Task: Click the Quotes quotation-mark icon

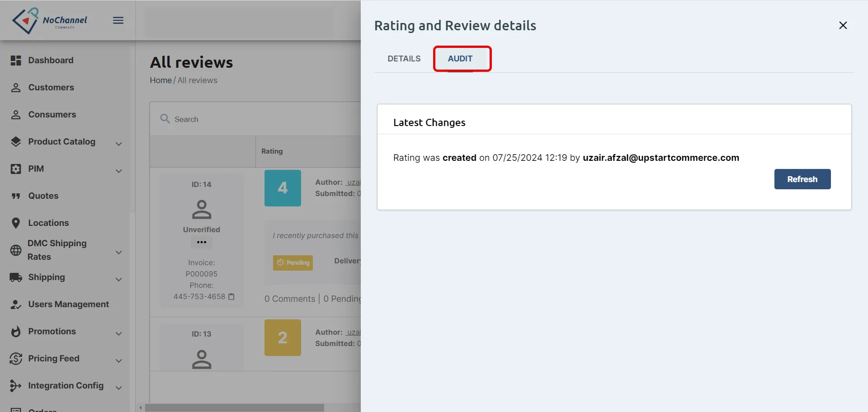Action: [x=16, y=196]
